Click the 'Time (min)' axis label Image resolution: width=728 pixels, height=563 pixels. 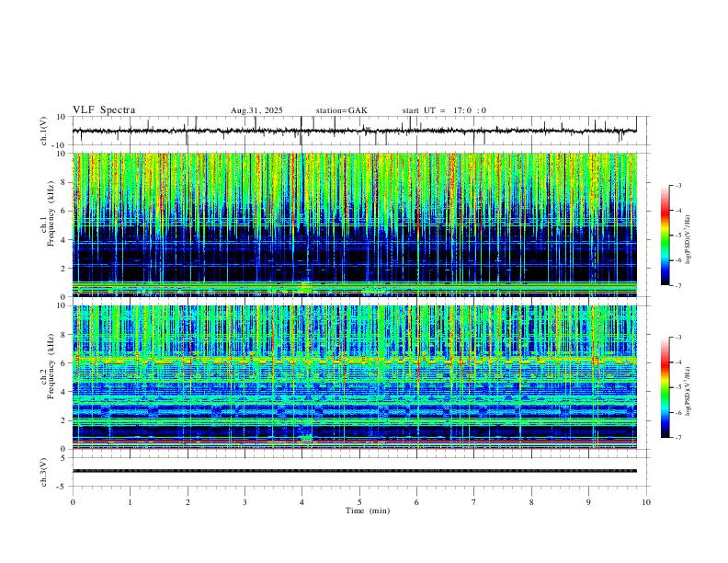[x=368, y=511]
